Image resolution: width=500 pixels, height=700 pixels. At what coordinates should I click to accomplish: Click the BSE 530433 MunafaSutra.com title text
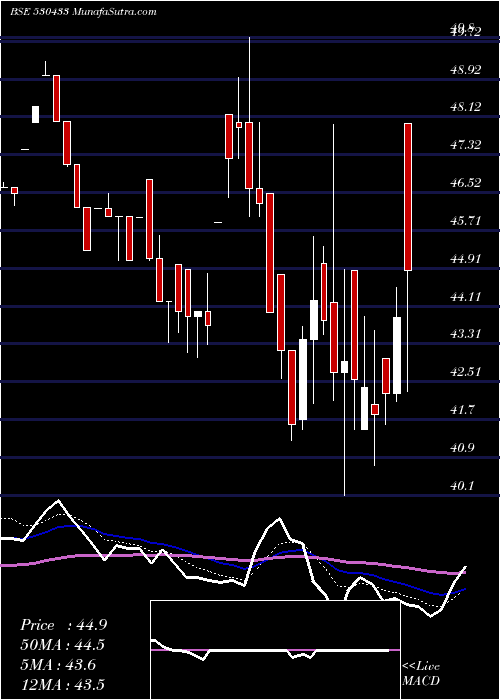pyautogui.click(x=83, y=12)
